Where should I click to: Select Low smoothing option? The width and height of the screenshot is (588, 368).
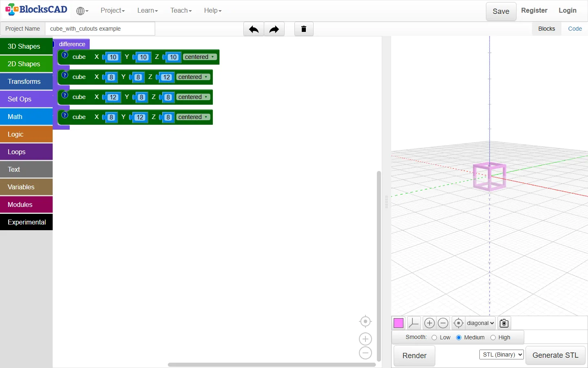pos(434,338)
